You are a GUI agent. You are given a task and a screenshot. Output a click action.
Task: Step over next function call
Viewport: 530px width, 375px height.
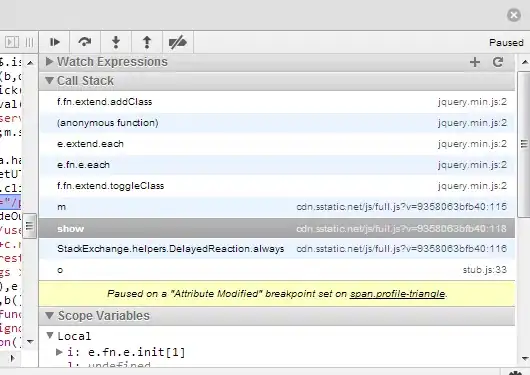(85, 42)
